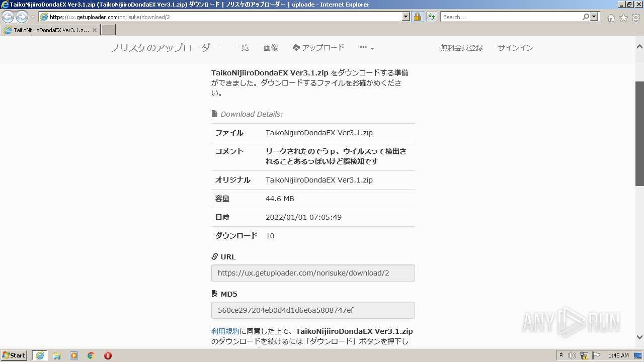
Task: Open the 一覧 menu item
Action: pos(242,48)
